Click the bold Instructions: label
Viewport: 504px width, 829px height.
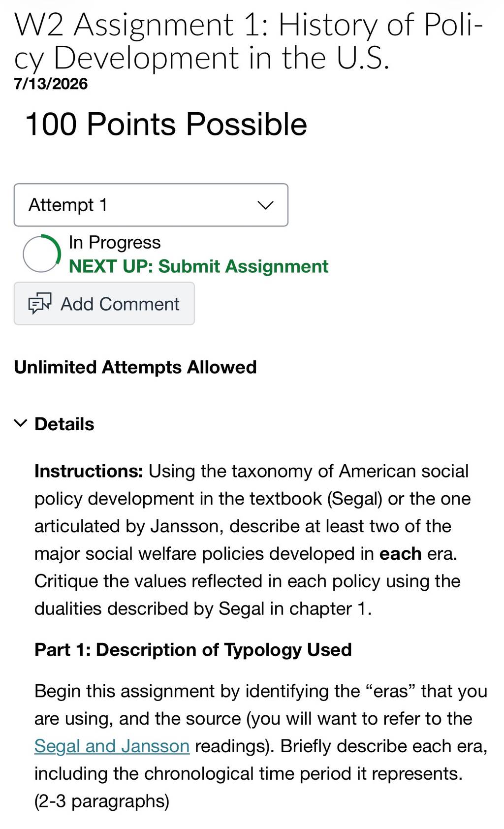pos(89,471)
